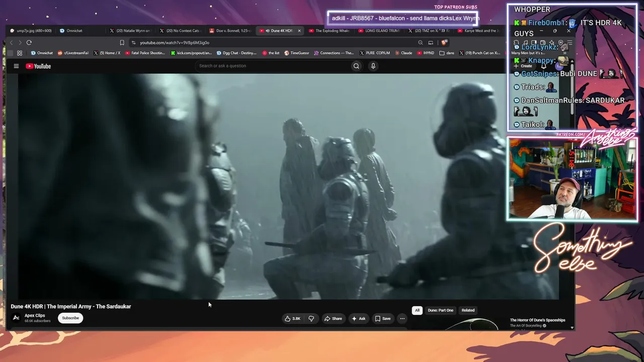Click the Create button in YouTube header
The width and height of the screenshot is (644, 362).
pyautogui.click(x=523, y=66)
